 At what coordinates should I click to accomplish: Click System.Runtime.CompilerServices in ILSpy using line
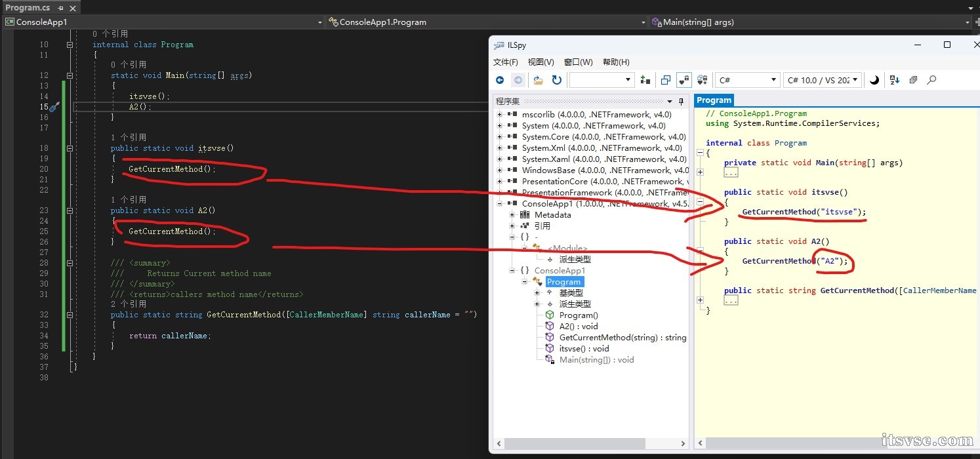(804, 123)
